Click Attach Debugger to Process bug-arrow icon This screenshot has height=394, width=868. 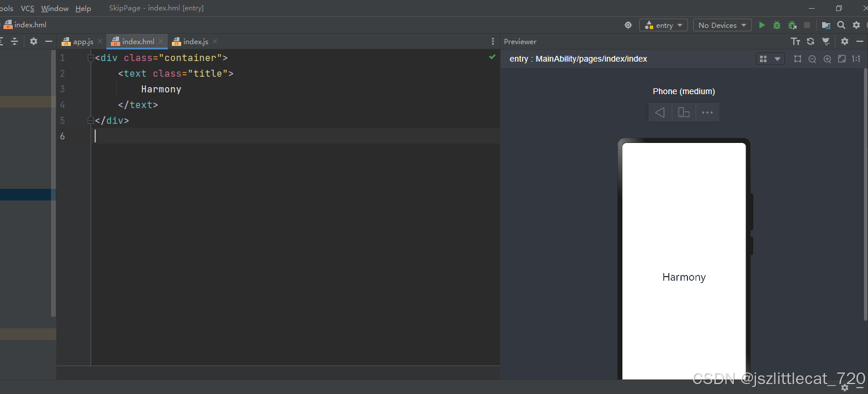point(793,25)
